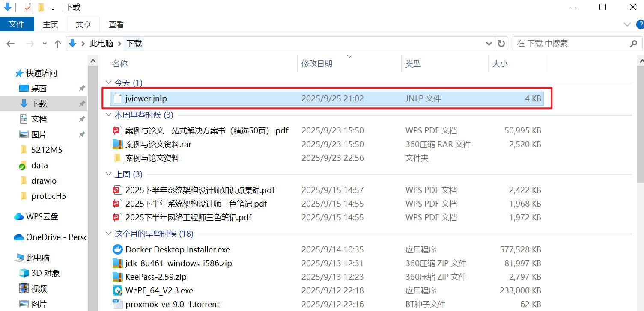Image resolution: width=644 pixels, height=311 pixels.
Task: Collapse the 今天 group chevron
Action: 109,82
